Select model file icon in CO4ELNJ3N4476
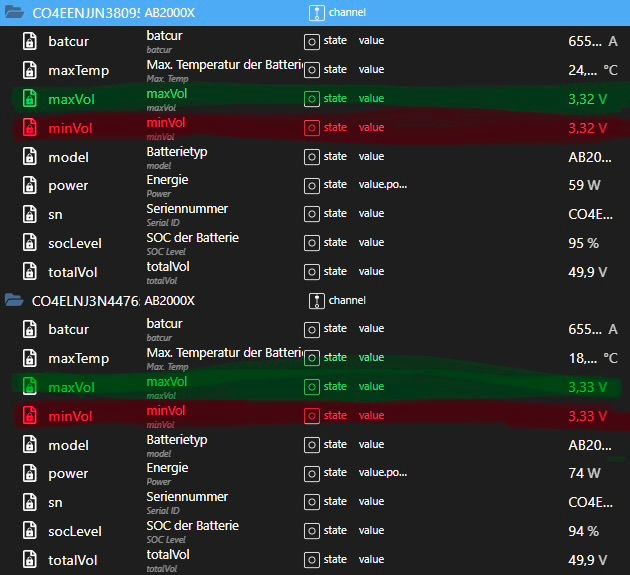 (x=30, y=445)
